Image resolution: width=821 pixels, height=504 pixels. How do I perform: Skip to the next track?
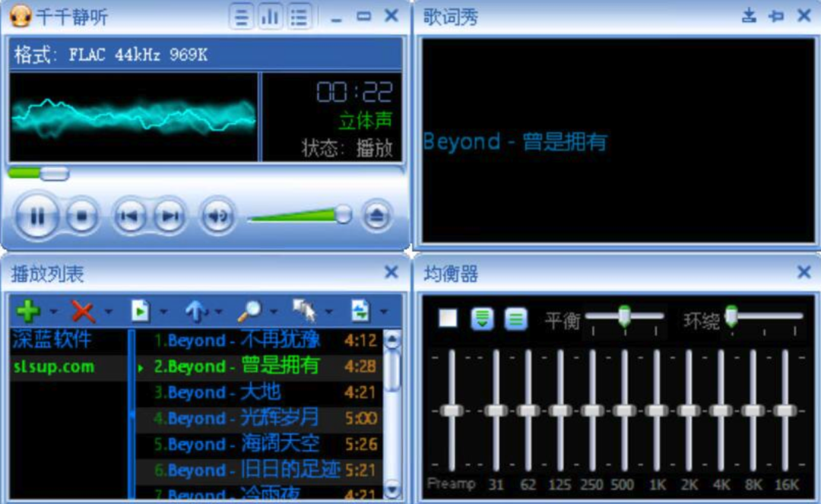170,216
